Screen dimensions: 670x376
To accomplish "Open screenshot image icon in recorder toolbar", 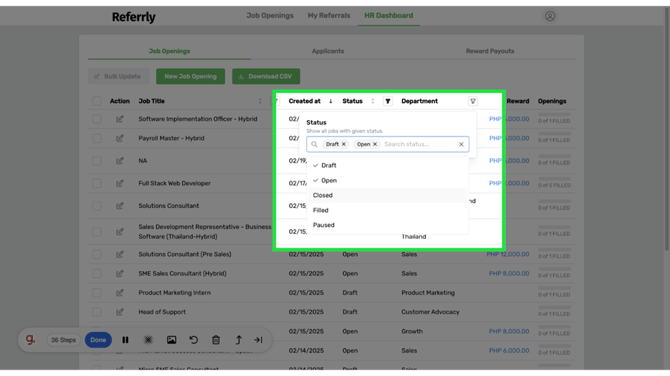I will (171, 340).
